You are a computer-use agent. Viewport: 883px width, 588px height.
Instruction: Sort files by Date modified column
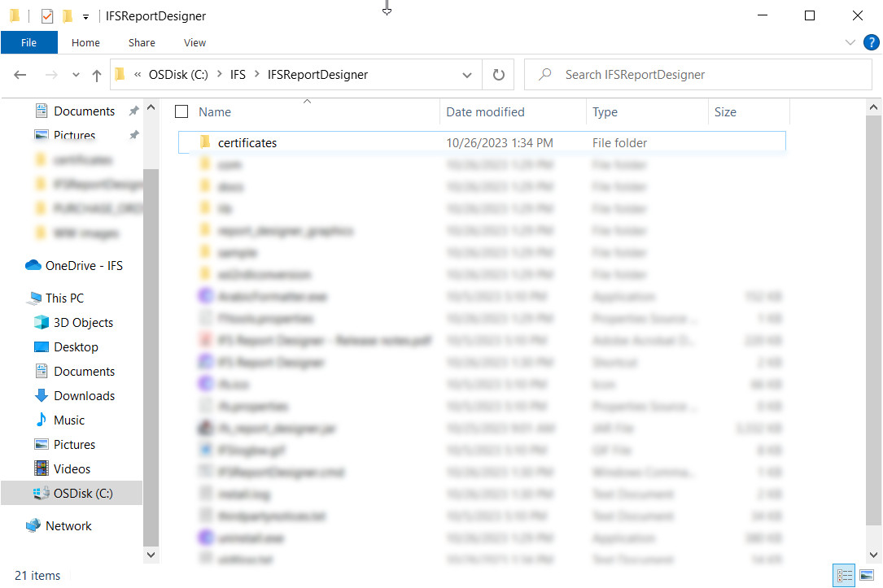(485, 112)
